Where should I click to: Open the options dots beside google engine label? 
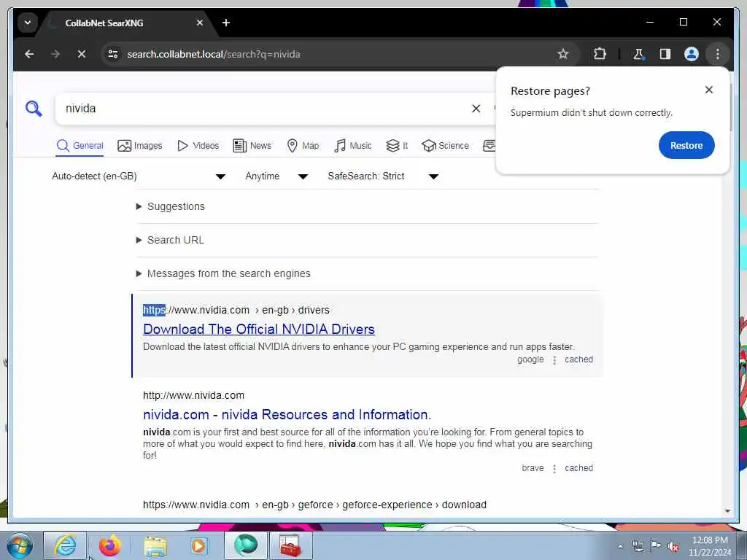point(554,360)
